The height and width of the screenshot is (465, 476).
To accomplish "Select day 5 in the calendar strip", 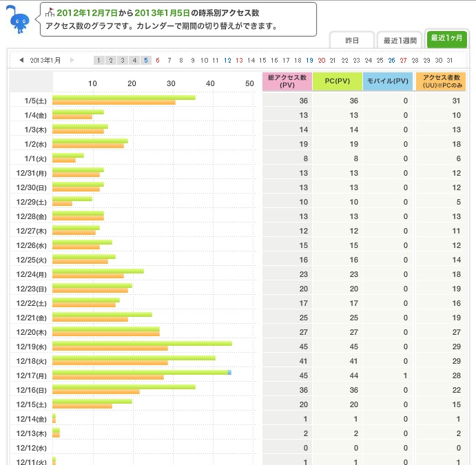I will coord(146,61).
